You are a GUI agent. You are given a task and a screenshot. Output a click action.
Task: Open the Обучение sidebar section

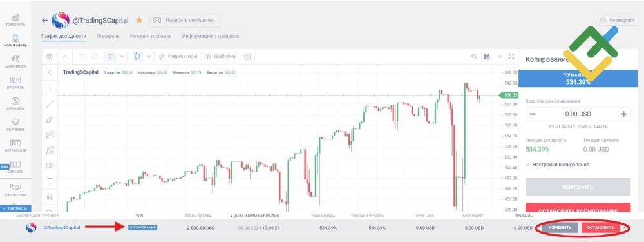(x=15, y=125)
